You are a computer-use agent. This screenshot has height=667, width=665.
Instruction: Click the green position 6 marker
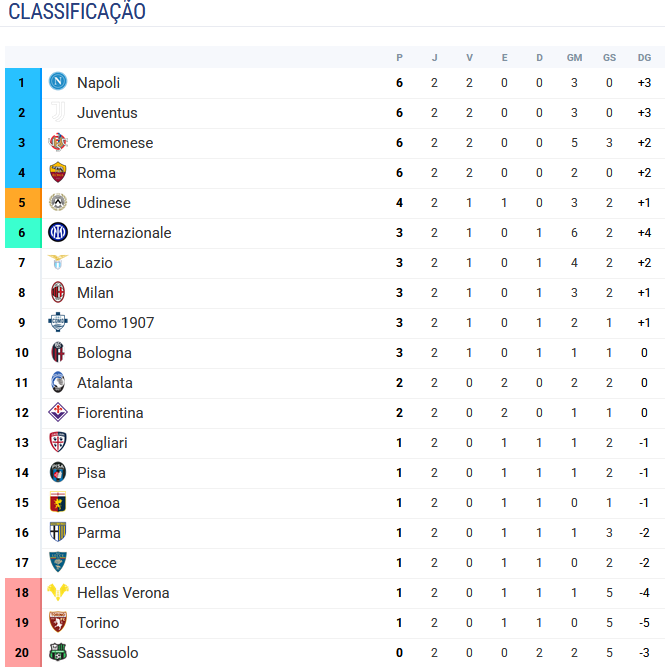tap(23, 233)
